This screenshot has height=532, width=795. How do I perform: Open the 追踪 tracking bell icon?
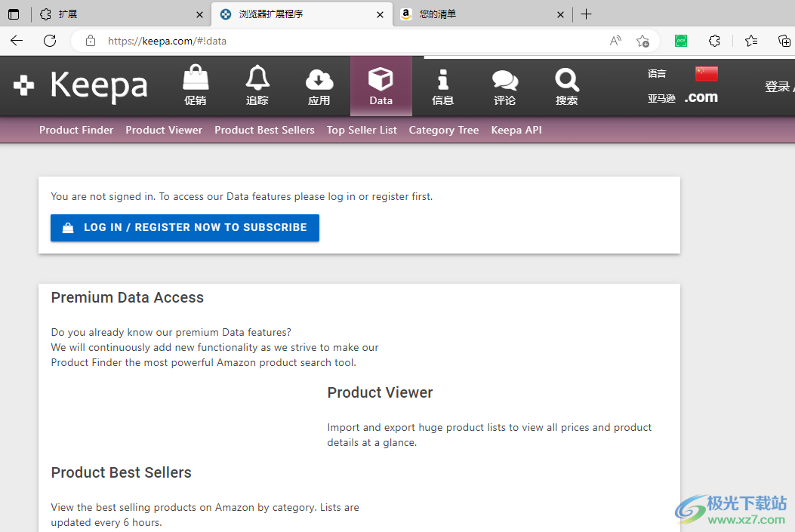[257, 85]
